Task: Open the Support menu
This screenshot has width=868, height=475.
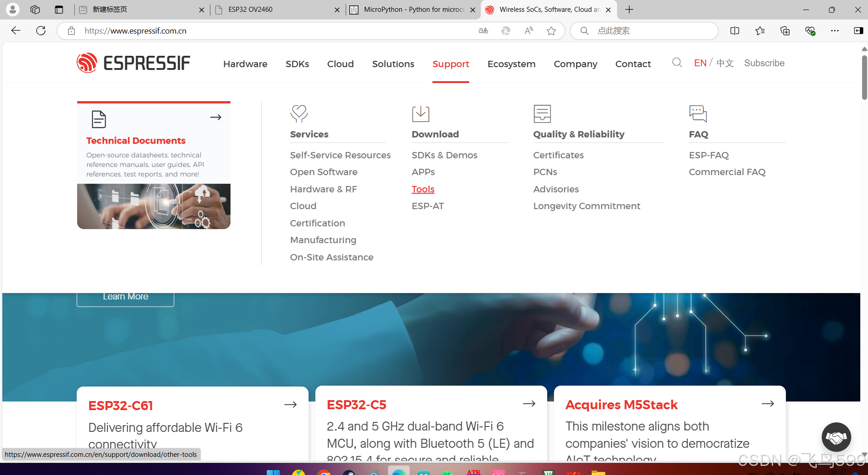Action: (x=451, y=64)
